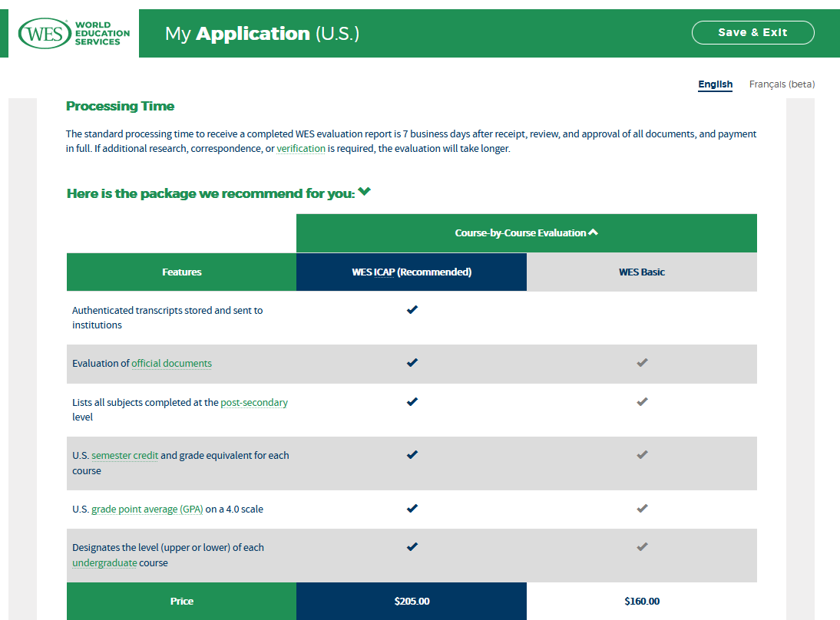Choose the $160.00 WES Basic price cell
The width and height of the screenshot is (840, 620).
tap(642, 602)
